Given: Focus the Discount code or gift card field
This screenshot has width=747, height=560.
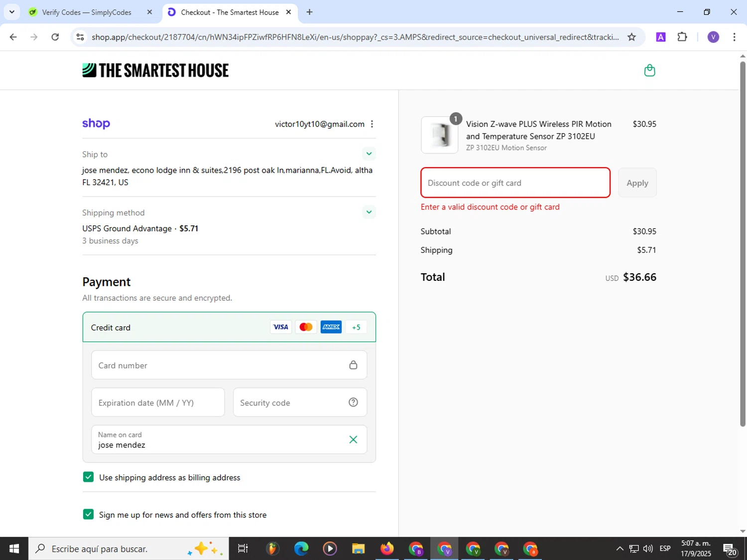Looking at the screenshot, I should pos(515,183).
